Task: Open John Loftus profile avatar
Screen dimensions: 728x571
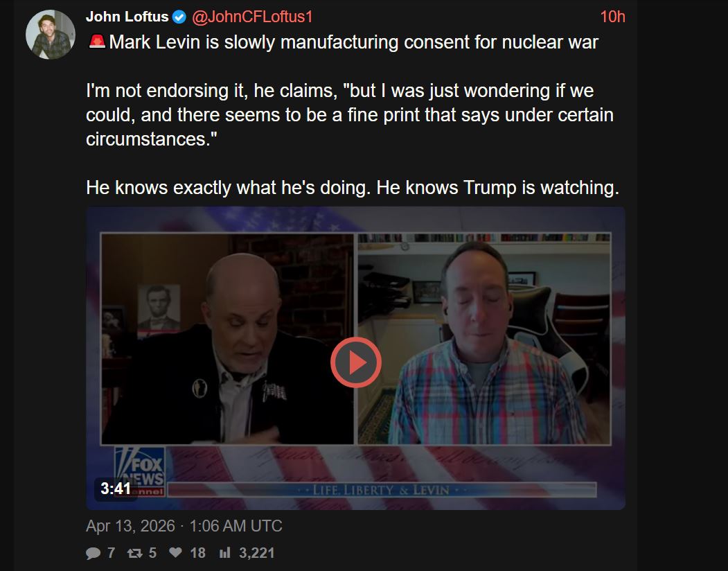Action: 50,35
